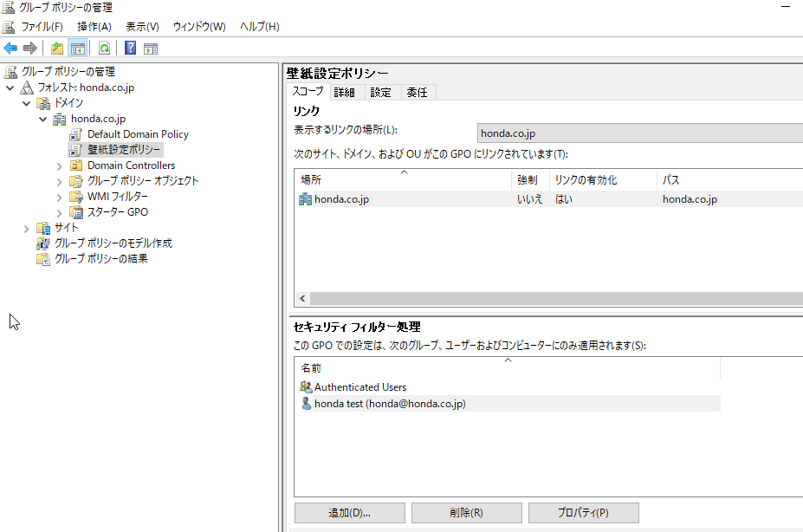Toggle the Show/Hide action pane icon
Screen dimensions: 803x532
tap(151, 49)
